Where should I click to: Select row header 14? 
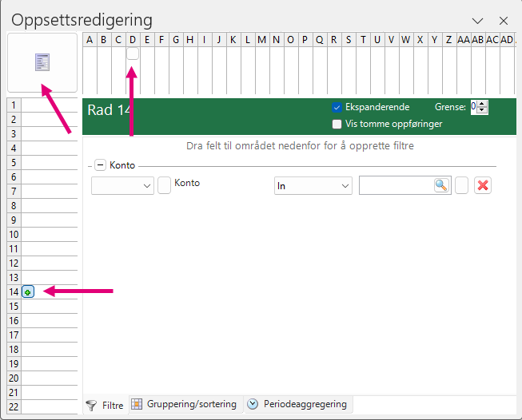(x=14, y=292)
